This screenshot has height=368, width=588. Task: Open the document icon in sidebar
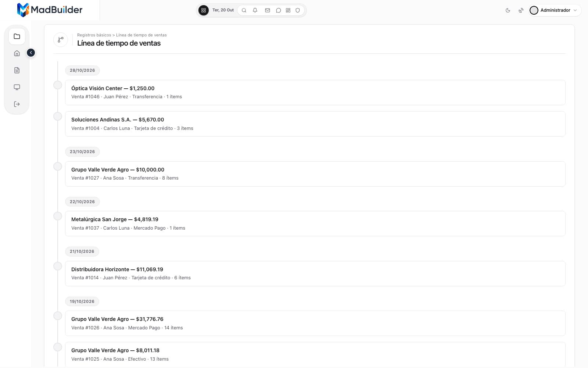[17, 70]
